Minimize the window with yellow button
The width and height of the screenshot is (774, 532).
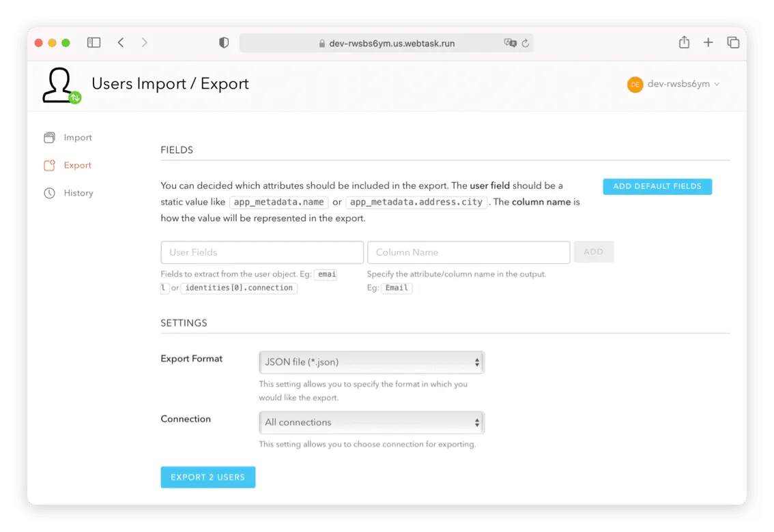[52, 43]
